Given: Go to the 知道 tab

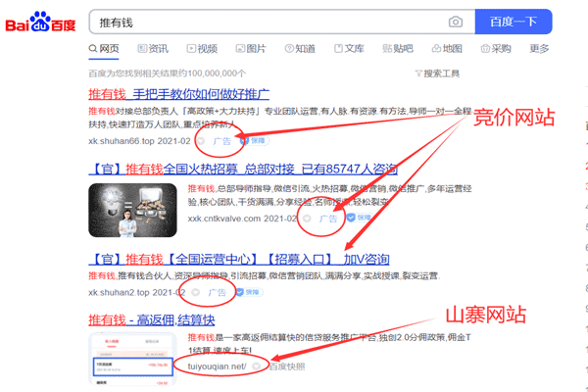Looking at the screenshot, I should (300, 49).
